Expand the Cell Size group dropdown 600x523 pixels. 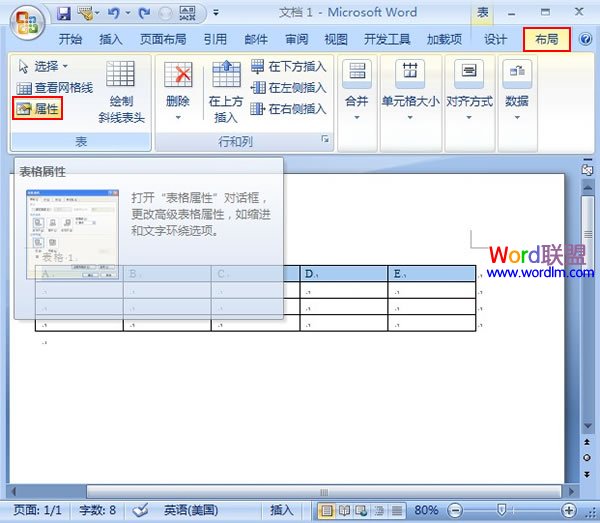point(410,91)
